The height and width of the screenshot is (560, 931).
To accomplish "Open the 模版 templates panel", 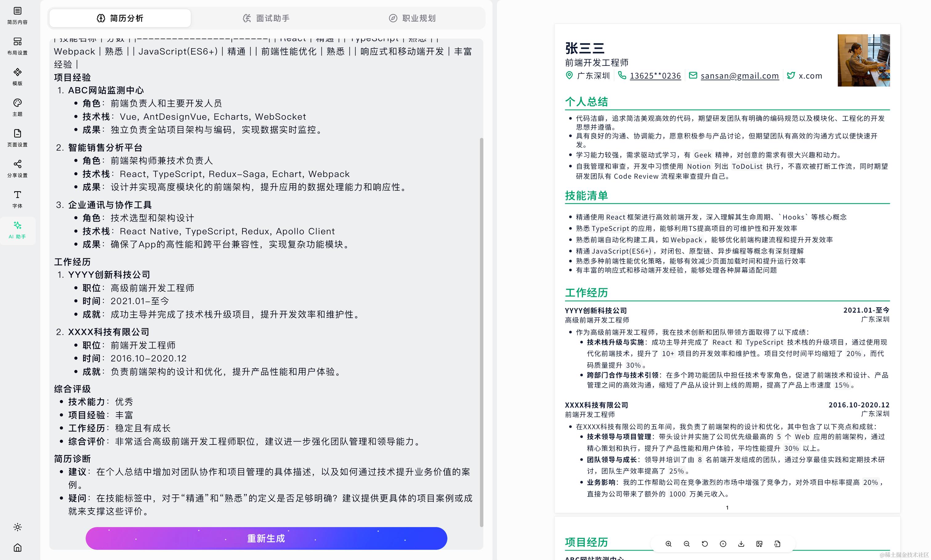I will [17, 76].
